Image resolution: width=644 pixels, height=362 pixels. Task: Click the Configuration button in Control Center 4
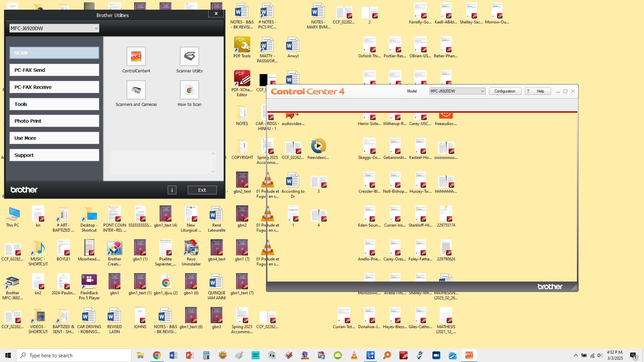[x=504, y=91]
